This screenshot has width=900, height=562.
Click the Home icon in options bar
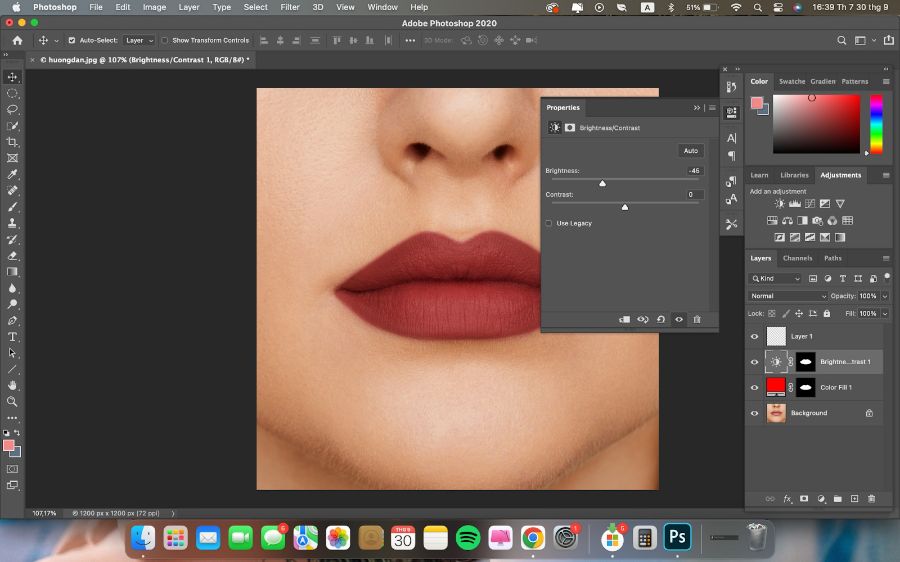pos(17,40)
